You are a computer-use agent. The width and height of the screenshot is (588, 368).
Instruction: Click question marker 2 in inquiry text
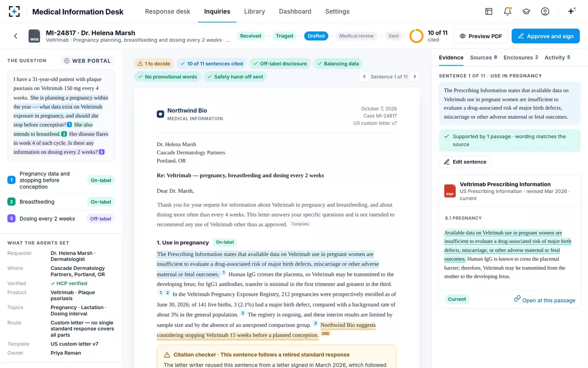[x=64, y=134]
